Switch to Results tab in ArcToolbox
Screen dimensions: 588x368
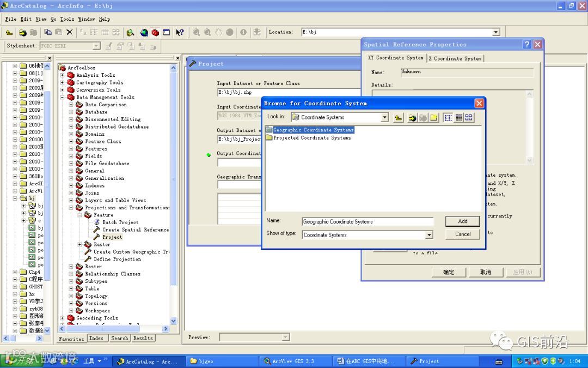pyautogui.click(x=143, y=339)
